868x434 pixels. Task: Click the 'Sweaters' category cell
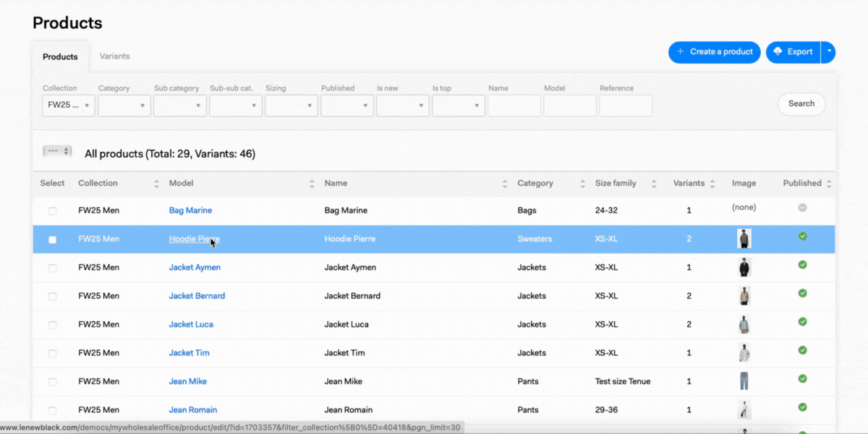(535, 239)
